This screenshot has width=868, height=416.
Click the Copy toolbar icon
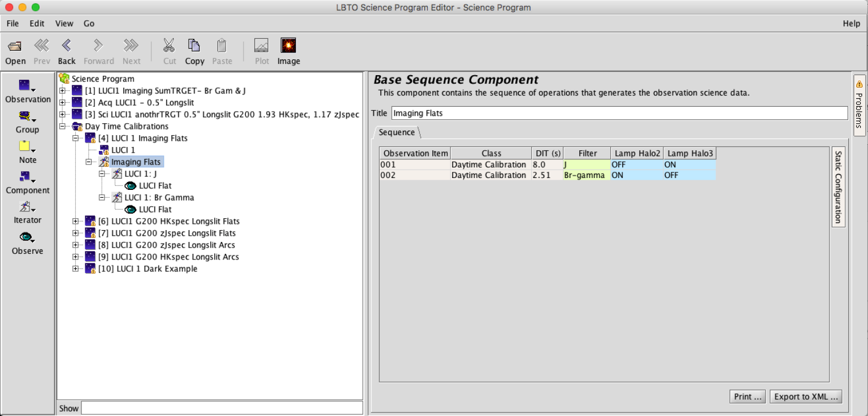pyautogui.click(x=194, y=45)
